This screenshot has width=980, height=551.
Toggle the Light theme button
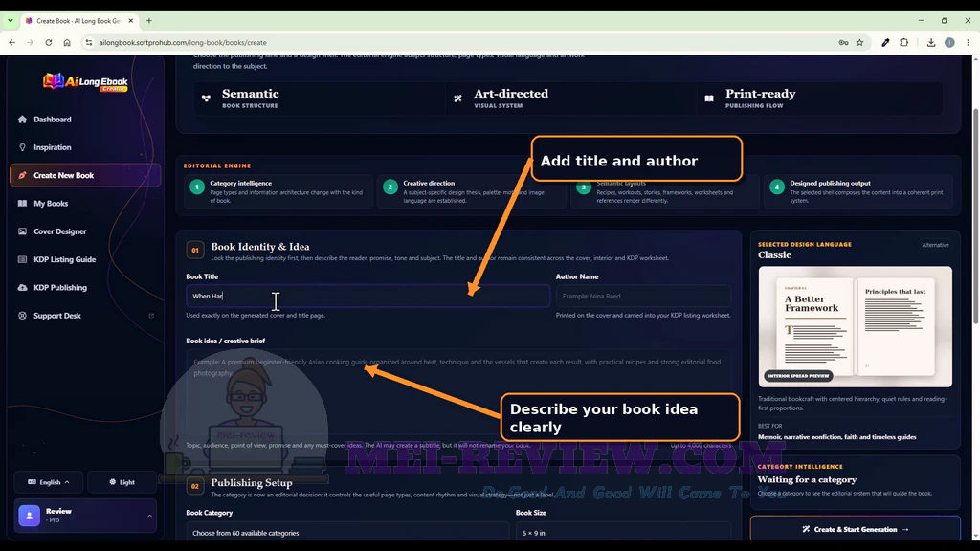point(122,482)
